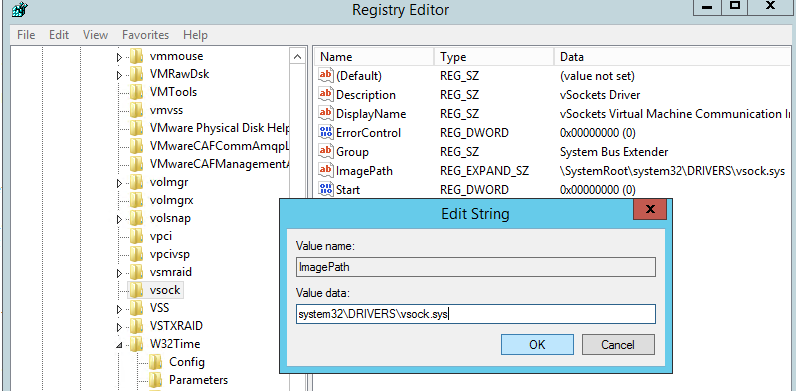Select the W32Time folder icon
This screenshot has height=391, width=796.
(136, 344)
